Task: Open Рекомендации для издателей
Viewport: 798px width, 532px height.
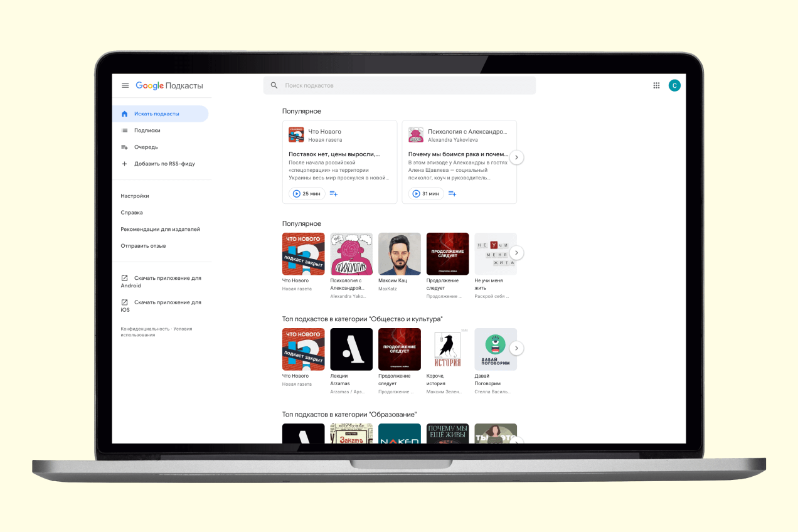Action: [161, 229]
